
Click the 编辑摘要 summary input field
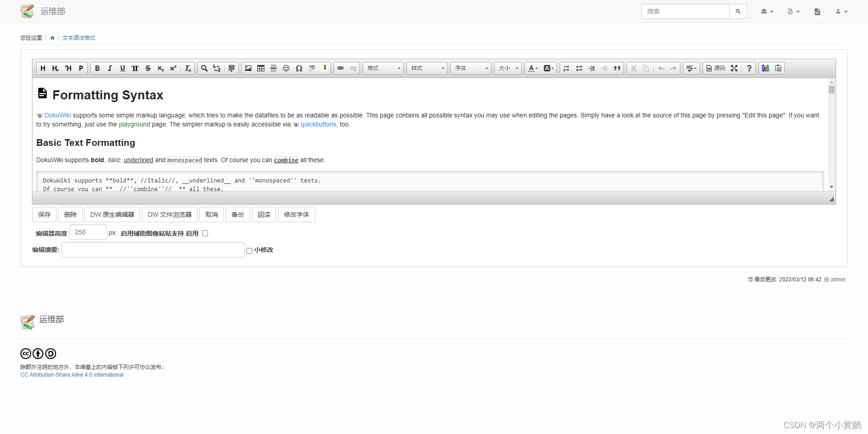[x=153, y=250]
